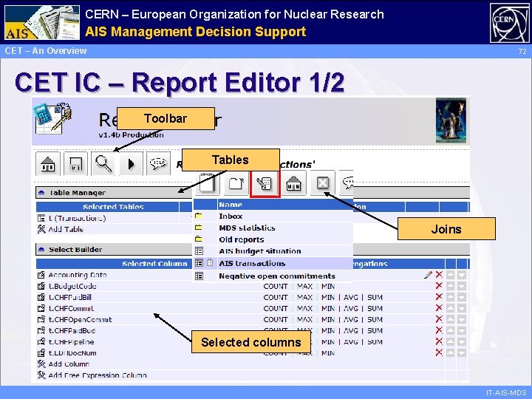532x399 pixels.
Task: Click the Run report play arrow icon
Action: (131, 164)
